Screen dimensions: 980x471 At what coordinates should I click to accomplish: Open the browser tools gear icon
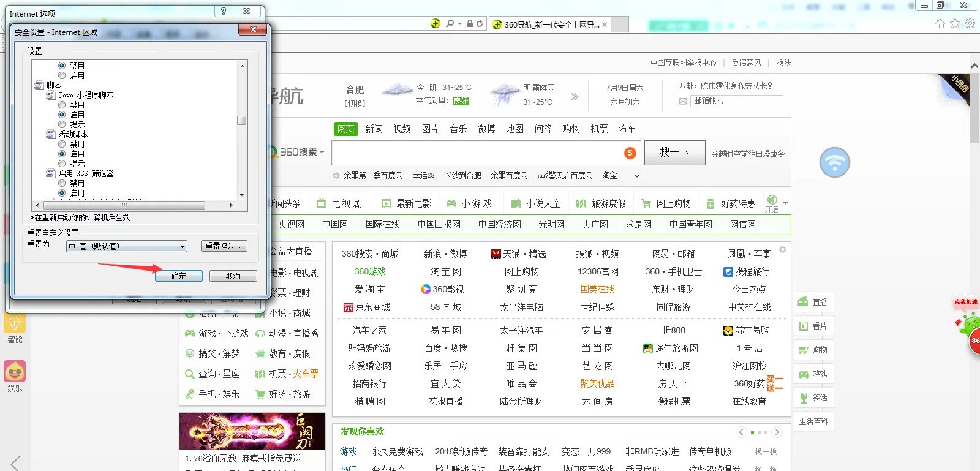(x=970, y=23)
